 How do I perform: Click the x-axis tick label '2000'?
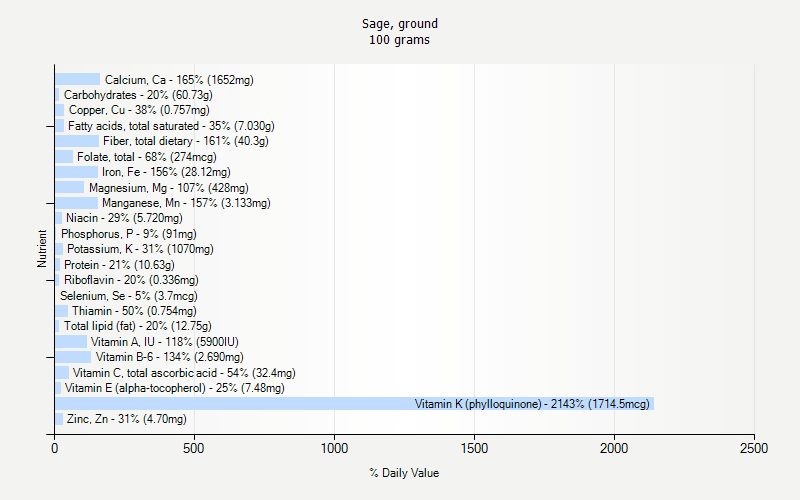(614, 448)
